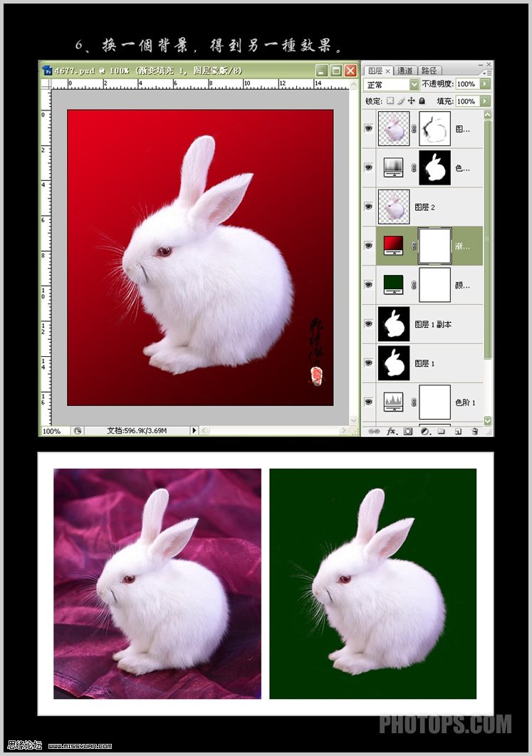This screenshot has width=532, height=756.
Task: Click the 色阶 1 layer name
Action: pos(466,402)
